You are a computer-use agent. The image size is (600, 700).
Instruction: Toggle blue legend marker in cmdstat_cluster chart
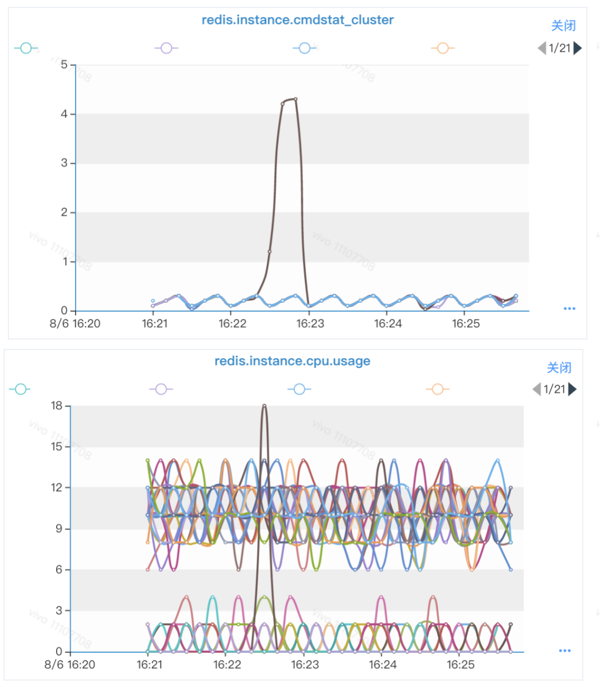(x=304, y=48)
